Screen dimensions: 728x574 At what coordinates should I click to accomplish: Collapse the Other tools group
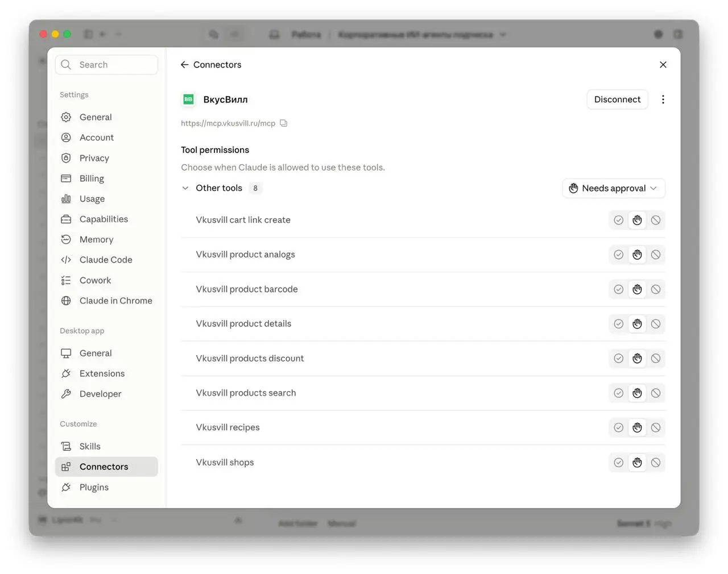[185, 188]
